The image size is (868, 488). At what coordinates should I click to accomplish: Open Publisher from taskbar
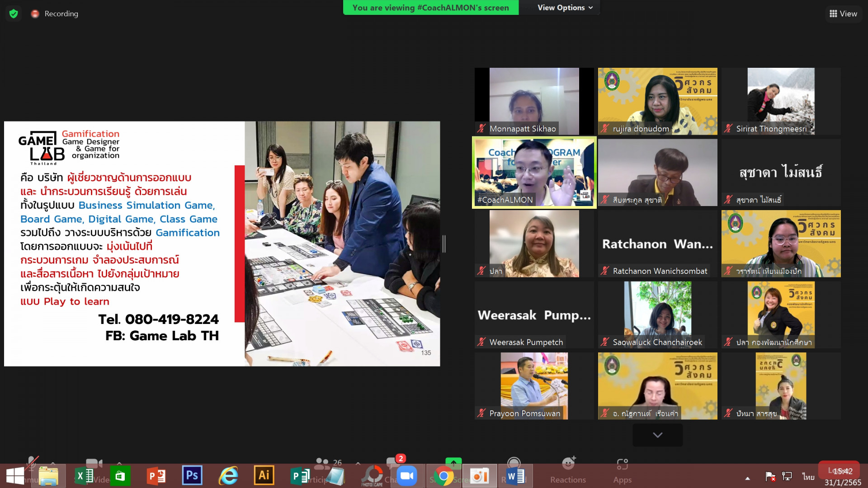point(299,476)
